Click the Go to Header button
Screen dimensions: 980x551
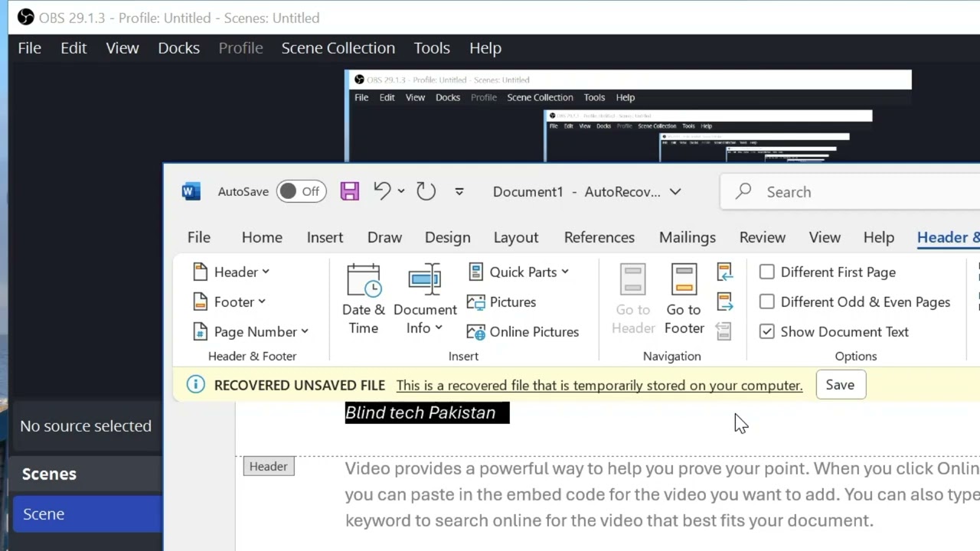click(x=633, y=299)
